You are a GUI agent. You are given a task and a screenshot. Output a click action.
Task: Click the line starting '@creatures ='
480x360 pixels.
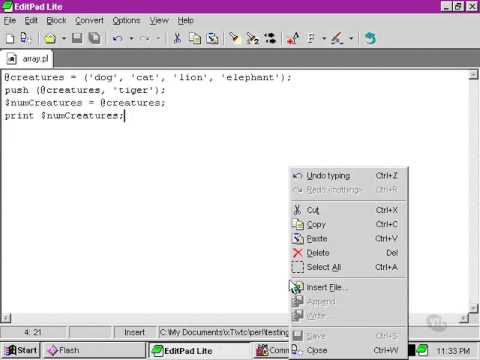148,78
